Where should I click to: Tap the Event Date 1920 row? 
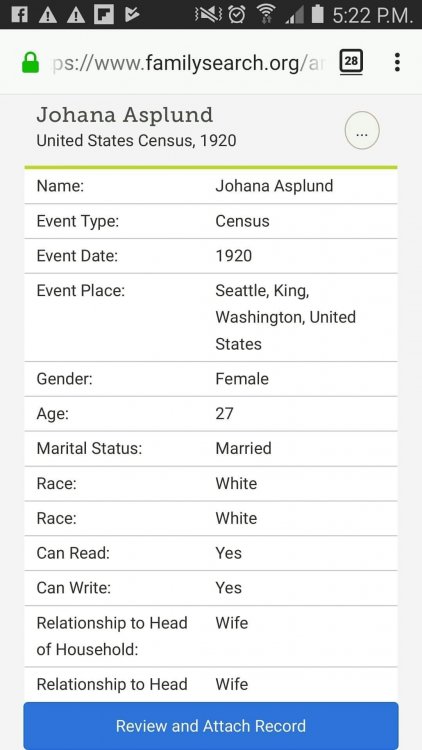click(x=211, y=256)
